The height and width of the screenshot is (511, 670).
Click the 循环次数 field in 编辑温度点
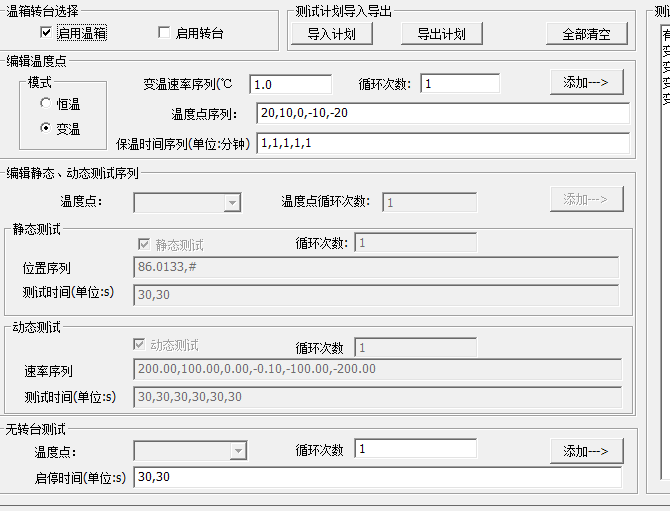pos(460,83)
